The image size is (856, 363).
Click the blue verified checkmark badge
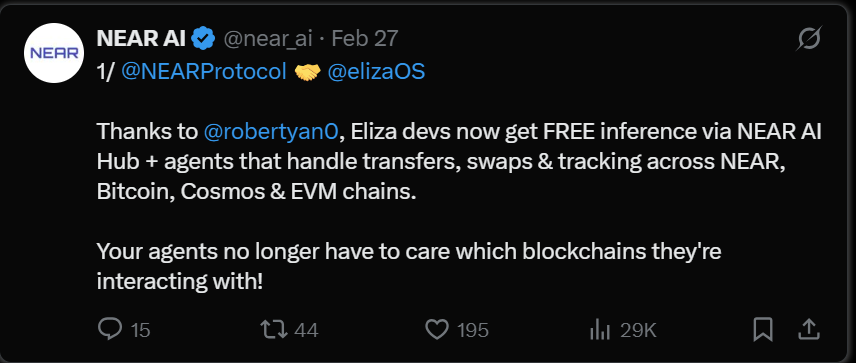click(205, 38)
